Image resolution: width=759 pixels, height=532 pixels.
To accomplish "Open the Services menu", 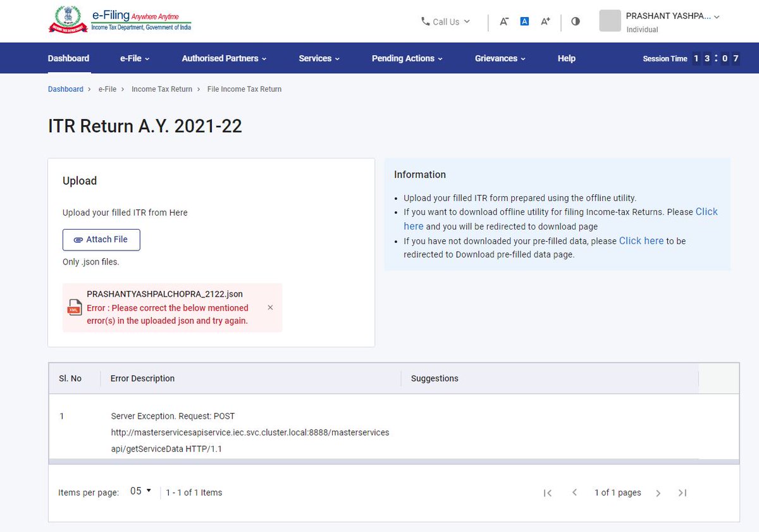I will [319, 58].
